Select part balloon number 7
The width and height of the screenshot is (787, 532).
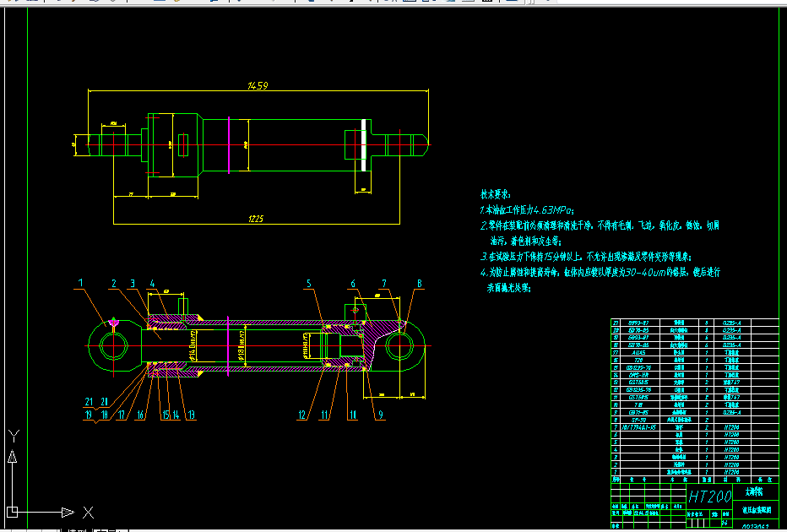coord(384,284)
